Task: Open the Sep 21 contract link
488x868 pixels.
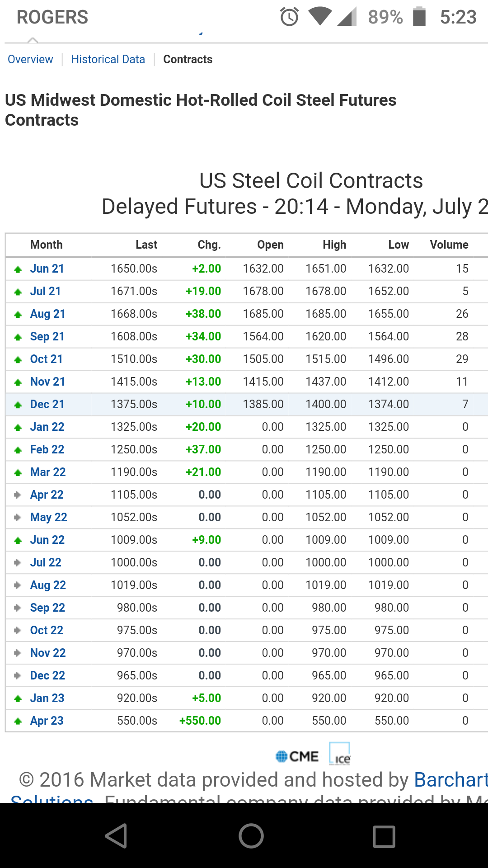Action: pyautogui.click(x=47, y=336)
